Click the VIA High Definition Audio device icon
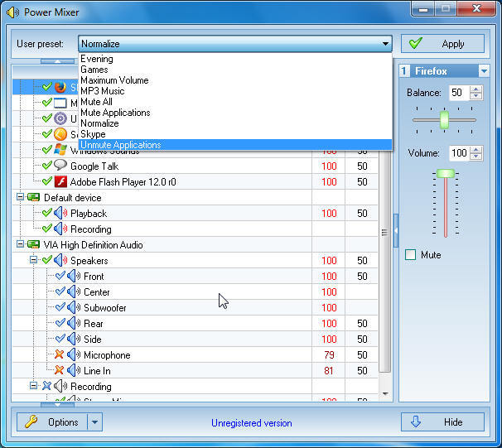 34,245
